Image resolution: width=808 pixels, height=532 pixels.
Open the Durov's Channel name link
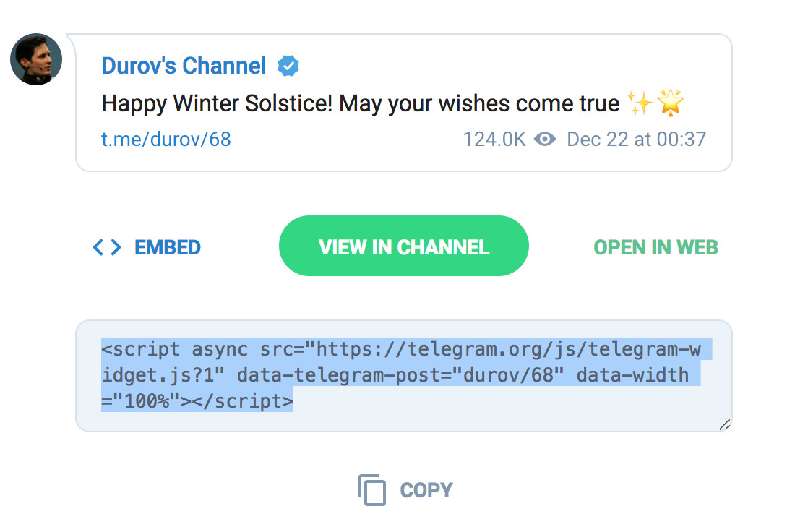(184, 66)
